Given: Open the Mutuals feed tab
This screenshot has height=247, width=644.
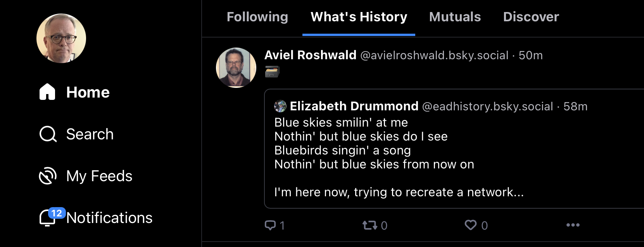Looking at the screenshot, I should click(x=455, y=17).
